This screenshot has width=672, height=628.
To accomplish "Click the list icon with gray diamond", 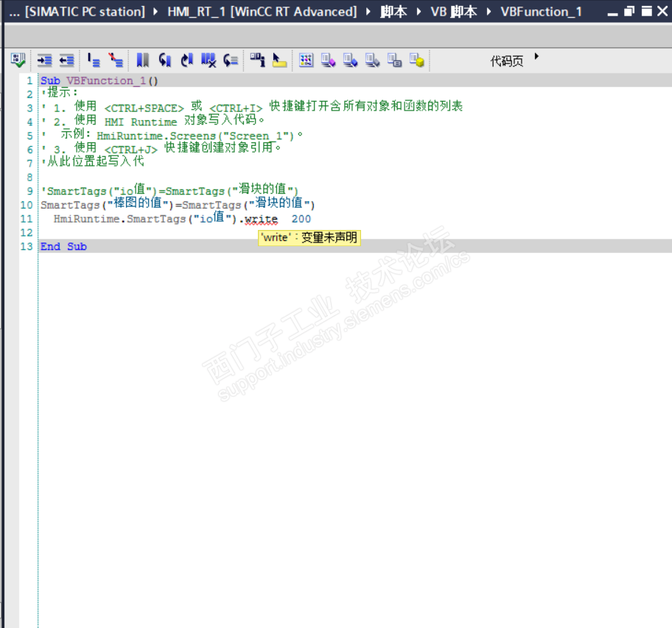I will pos(372,60).
